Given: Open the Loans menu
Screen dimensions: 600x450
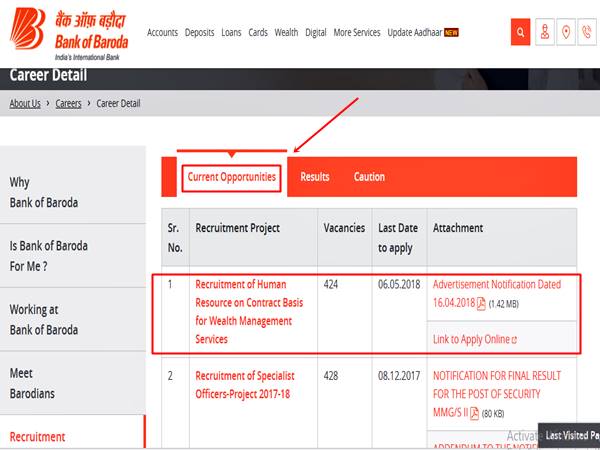Looking at the screenshot, I should [231, 33].
